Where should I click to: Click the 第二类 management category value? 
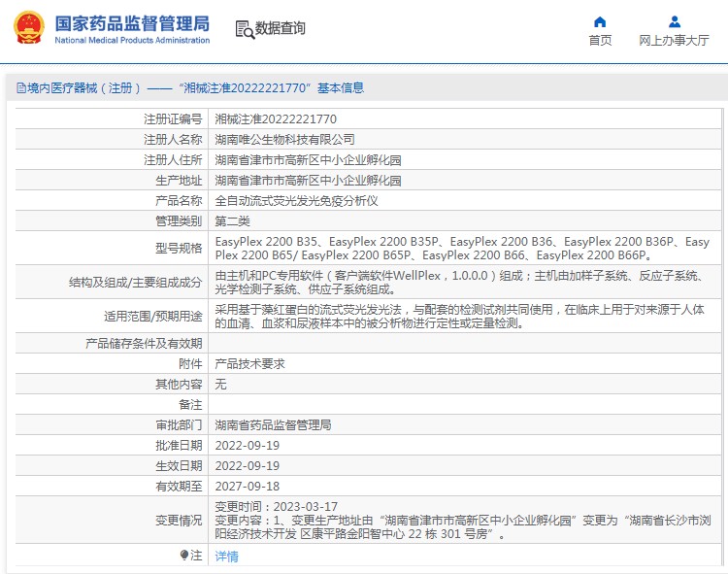(x=232, y=221)
